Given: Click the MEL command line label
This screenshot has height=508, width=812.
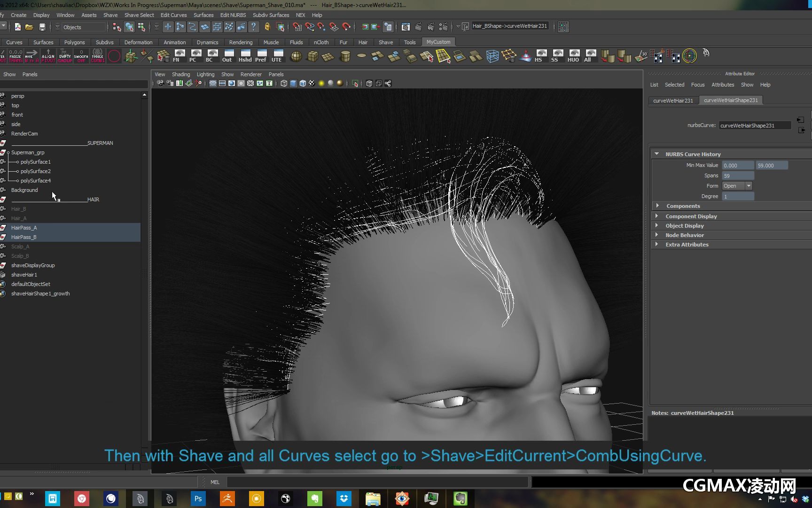Looking at the screenshot, I should 215,482.
